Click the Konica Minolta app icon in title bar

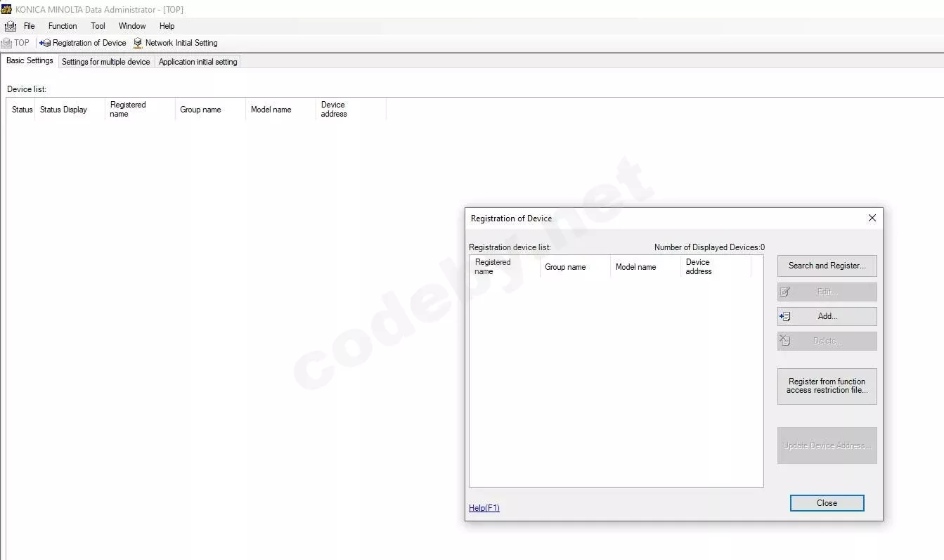click(x=7, y=9)
